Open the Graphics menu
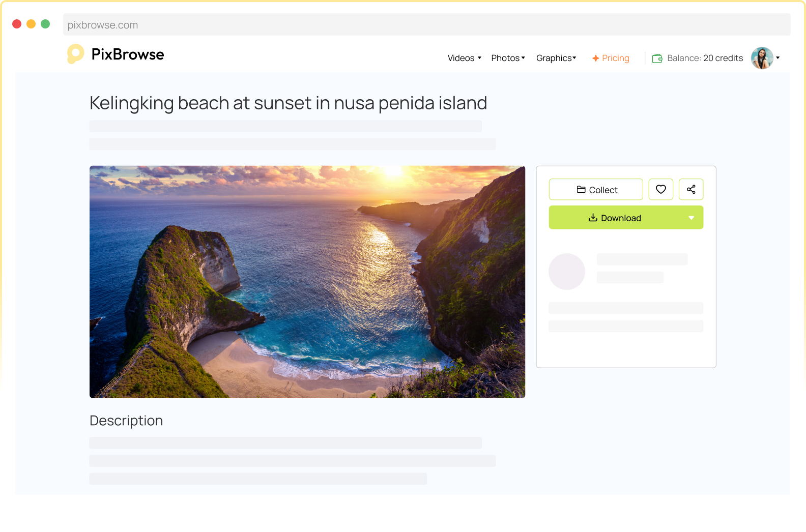Screen dimensions: 806x532 coord(556,58)
